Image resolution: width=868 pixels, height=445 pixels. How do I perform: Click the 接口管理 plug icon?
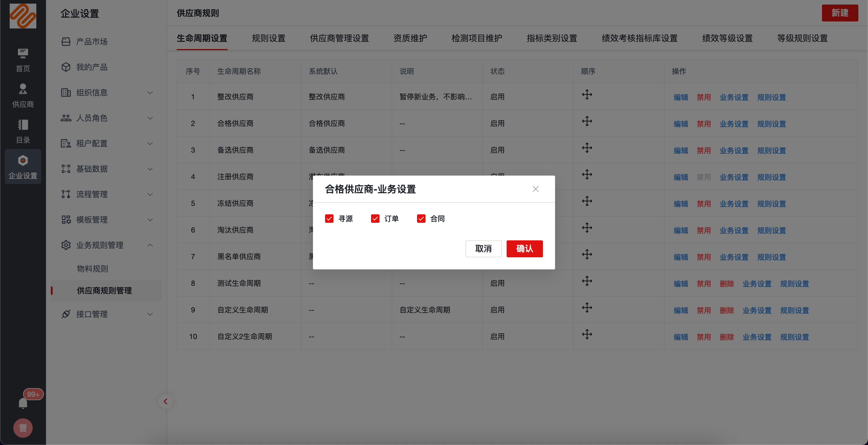click(66, 314)
